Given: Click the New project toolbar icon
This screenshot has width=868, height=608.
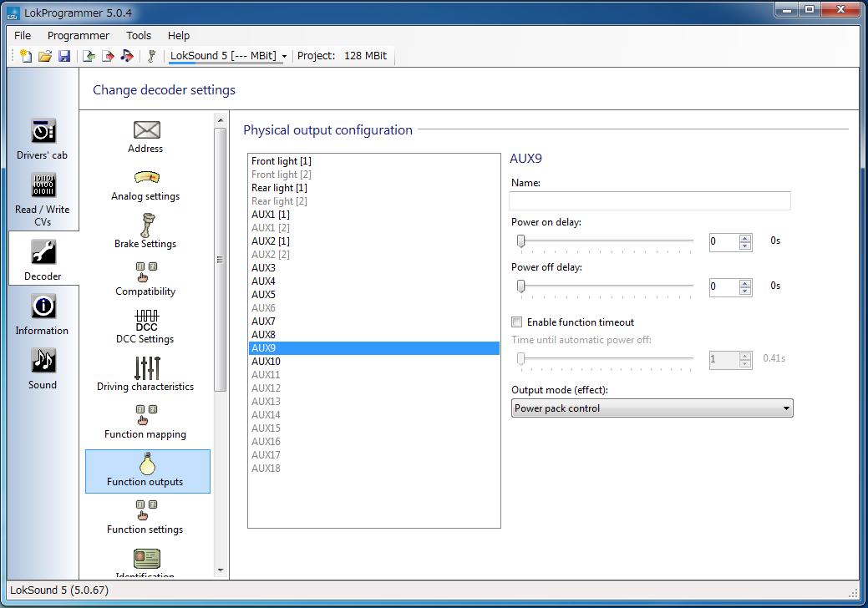Looking at the screenshot, I should pos(26,56).
